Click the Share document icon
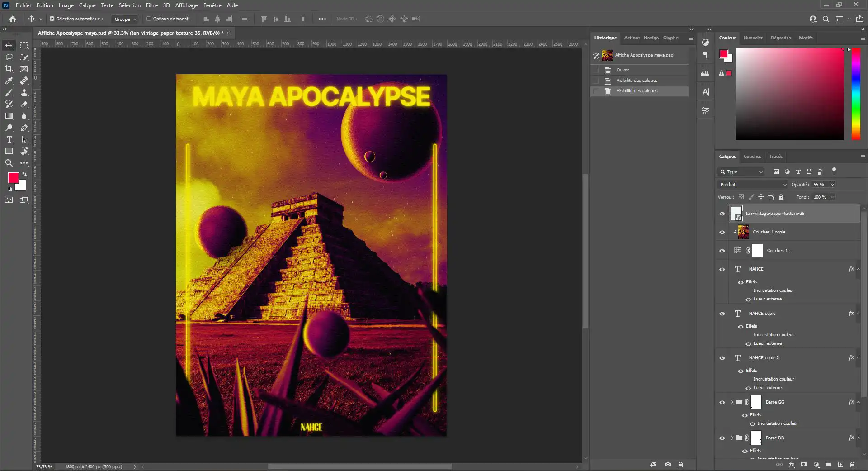Image resolution: width=868 pixels, height=471 pixels. 860,19
